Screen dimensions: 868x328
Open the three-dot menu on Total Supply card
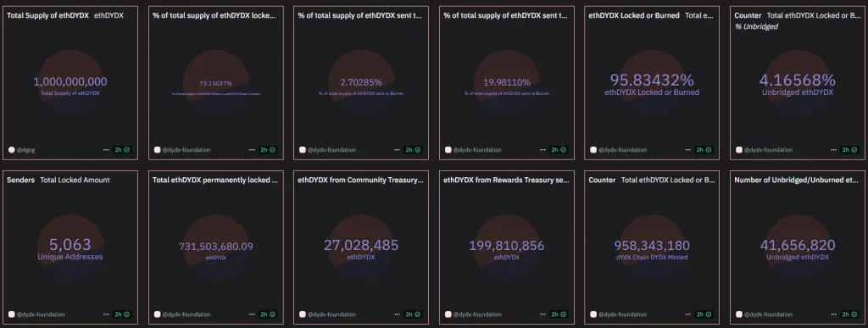[x=106, y=150]
